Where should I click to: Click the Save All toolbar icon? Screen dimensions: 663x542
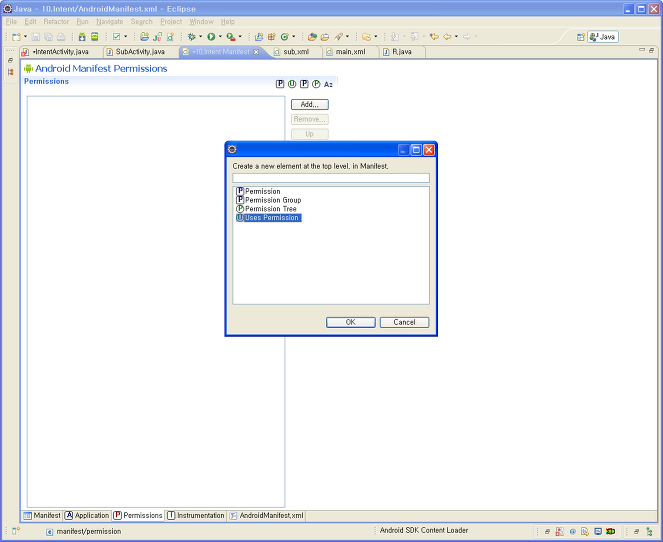point(48,37)
